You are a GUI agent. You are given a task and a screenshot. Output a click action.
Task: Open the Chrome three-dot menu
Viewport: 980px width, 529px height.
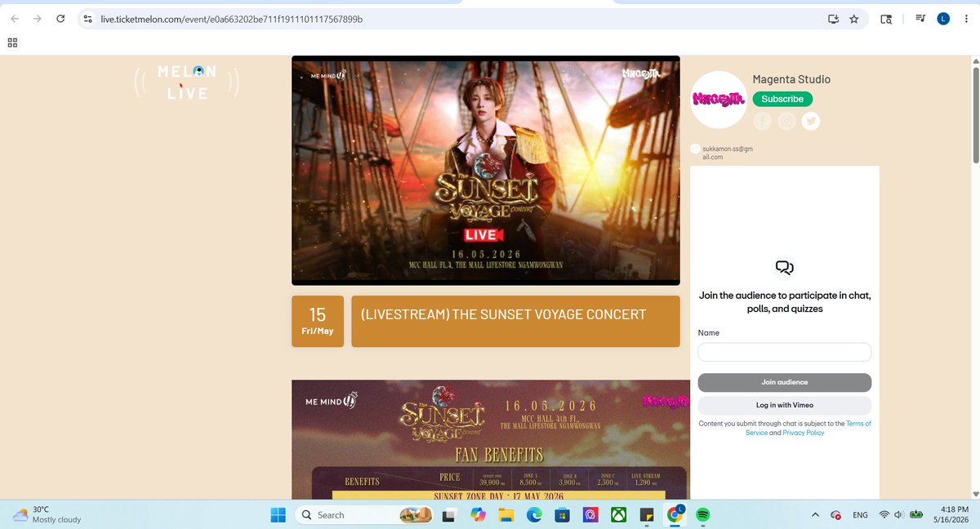(965, 19)
